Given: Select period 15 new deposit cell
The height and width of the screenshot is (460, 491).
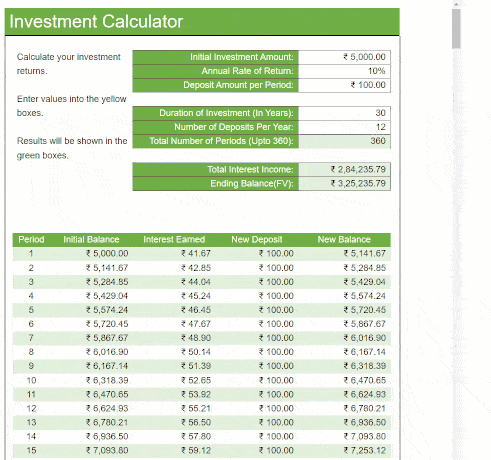Looking at the screenshot, I should tap(276, 451).
